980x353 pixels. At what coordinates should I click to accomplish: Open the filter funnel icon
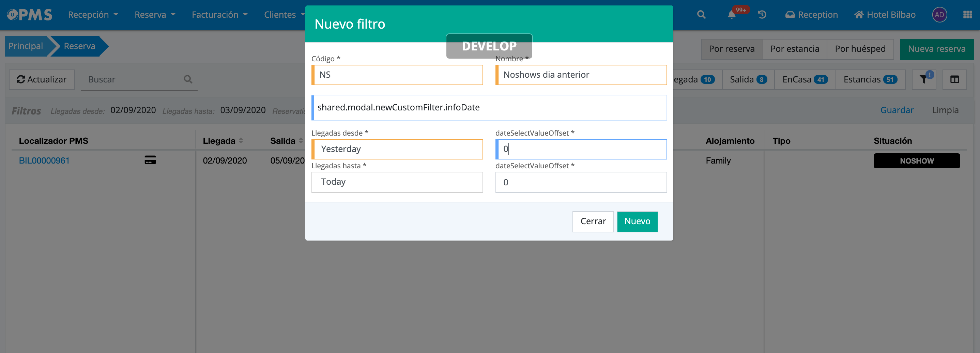coord(923,79)
